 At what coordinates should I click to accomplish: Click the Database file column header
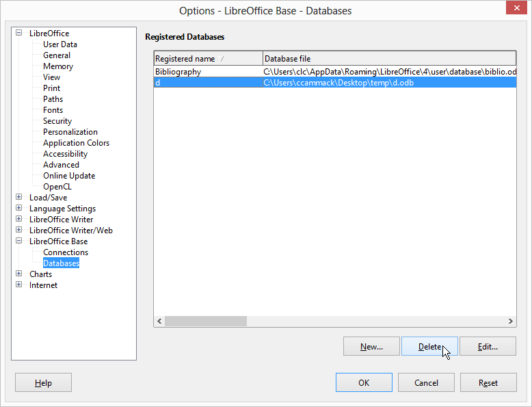point(390,58)
